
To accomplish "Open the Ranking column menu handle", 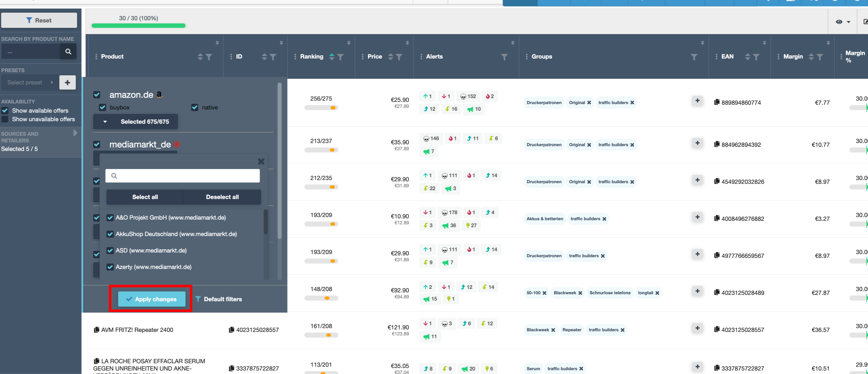I will coord(295,57).
